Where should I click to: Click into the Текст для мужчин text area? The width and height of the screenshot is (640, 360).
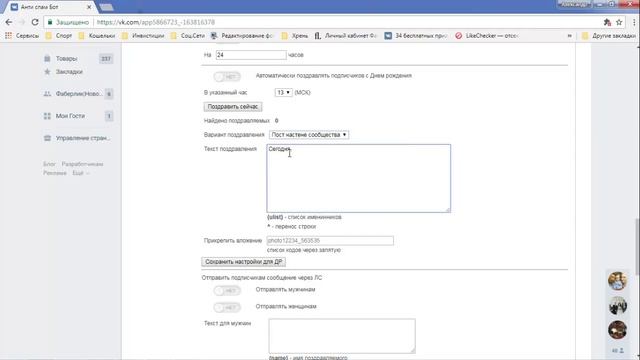pos(342,336)
